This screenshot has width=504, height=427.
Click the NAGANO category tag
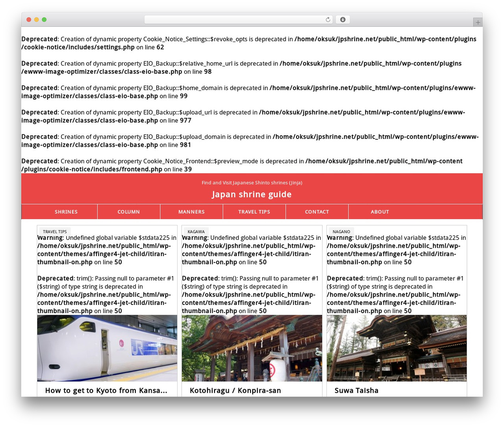click(x=341, y=232)
